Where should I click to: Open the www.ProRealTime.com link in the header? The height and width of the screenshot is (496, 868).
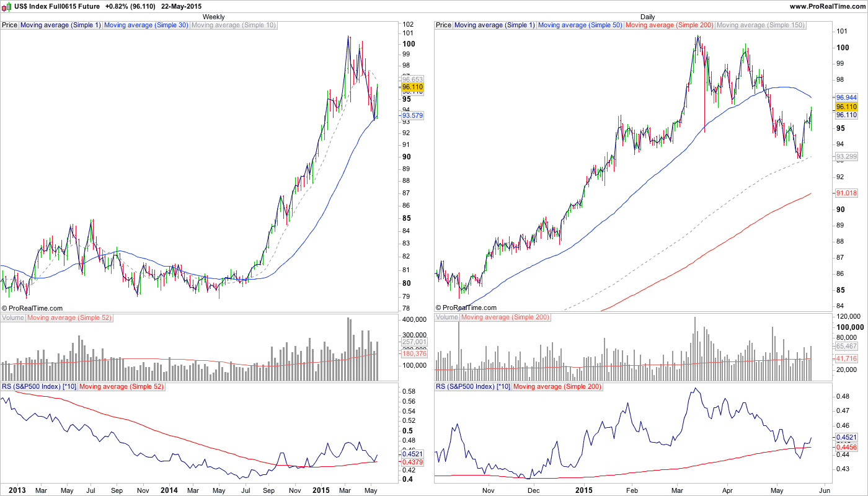tap(827, 6)
